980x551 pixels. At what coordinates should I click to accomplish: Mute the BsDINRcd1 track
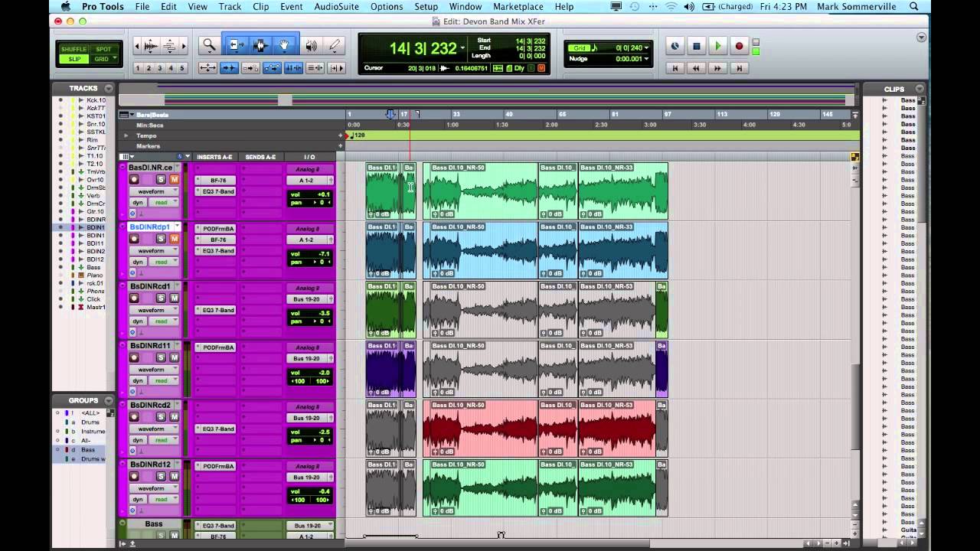pyautogui.click(x=174, y=298)
